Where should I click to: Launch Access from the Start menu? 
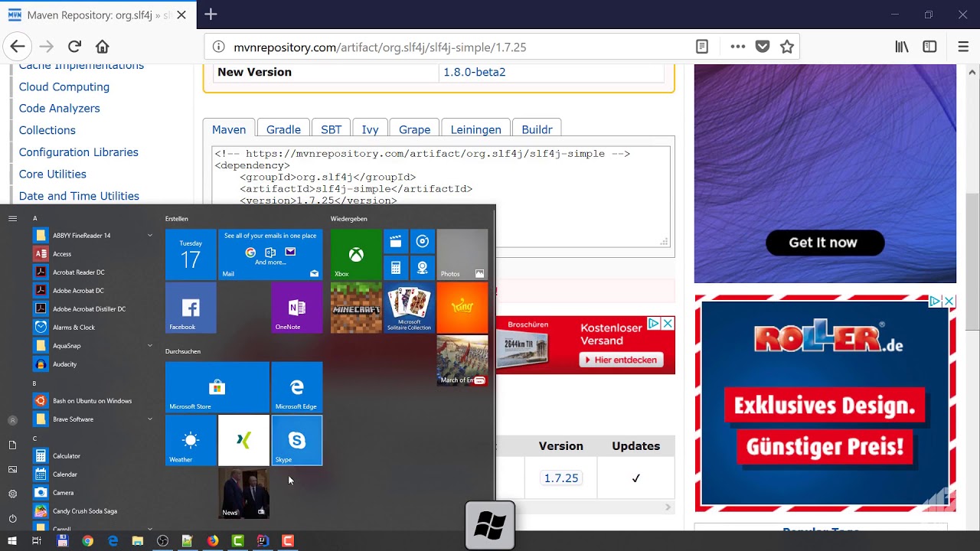tap(93, 253)
